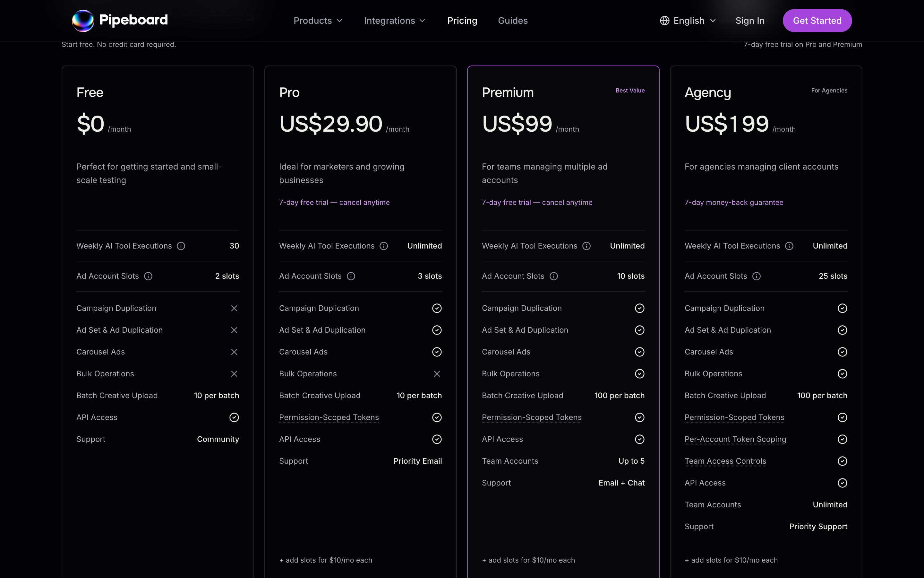Click the Best Value badge

[630, 91]
